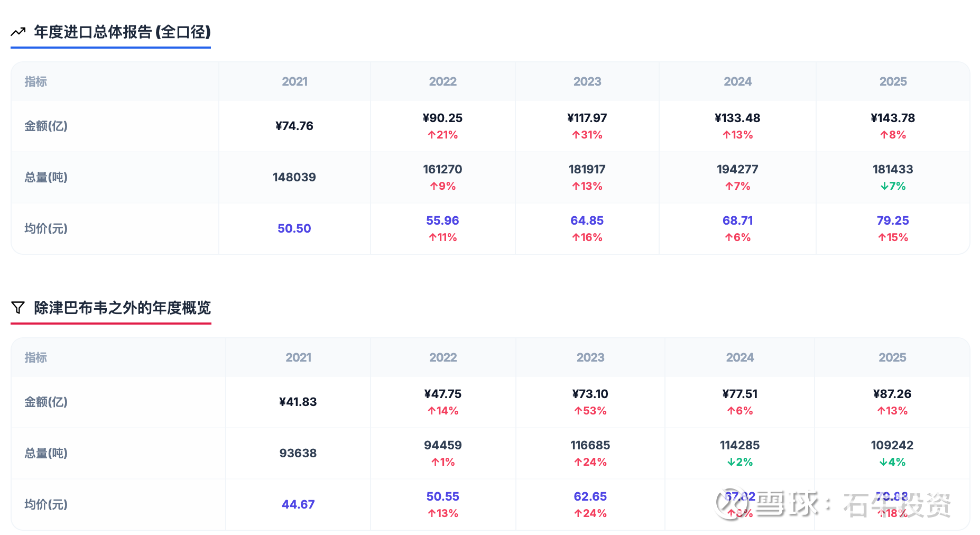Click the red ↑53% change under ¥73.10
This screenshot has height=535, width=980.
[x=590, y=411]
